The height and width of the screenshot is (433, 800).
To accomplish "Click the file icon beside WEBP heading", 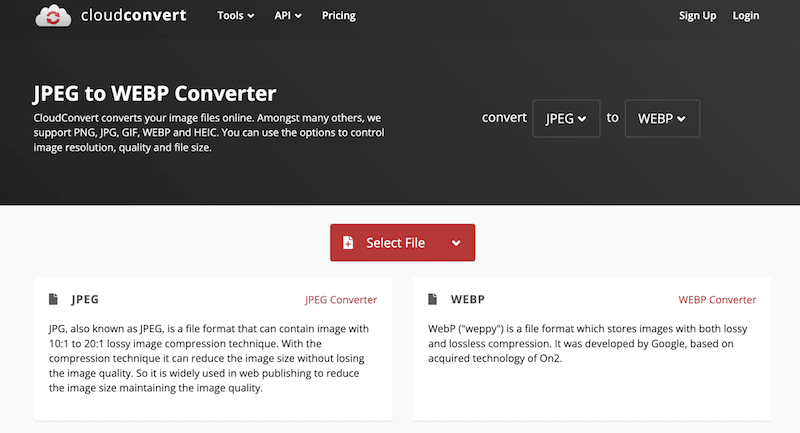I will (433, 299).
